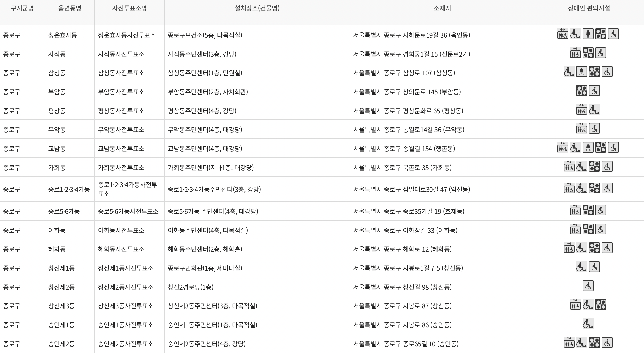Click the 장애인 편의시설 column header
This screenshot has width=644, height=353.
tap(589, 8)
